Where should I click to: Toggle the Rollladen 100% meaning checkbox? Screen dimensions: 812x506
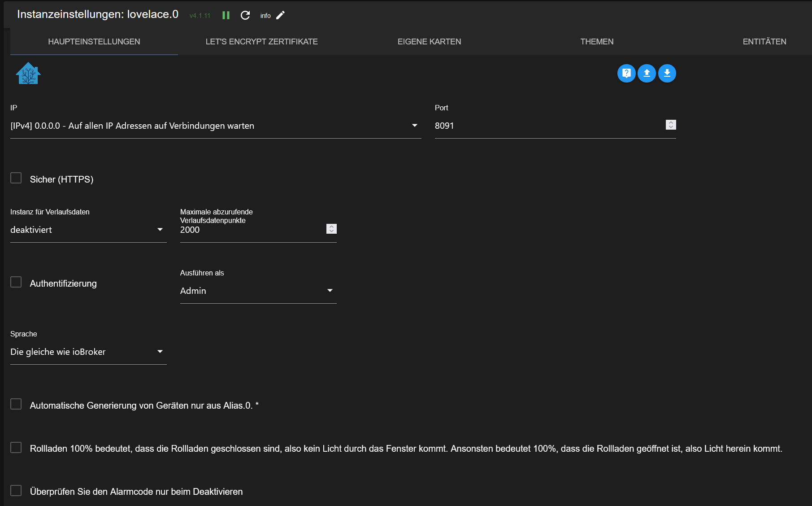[16, 448]
